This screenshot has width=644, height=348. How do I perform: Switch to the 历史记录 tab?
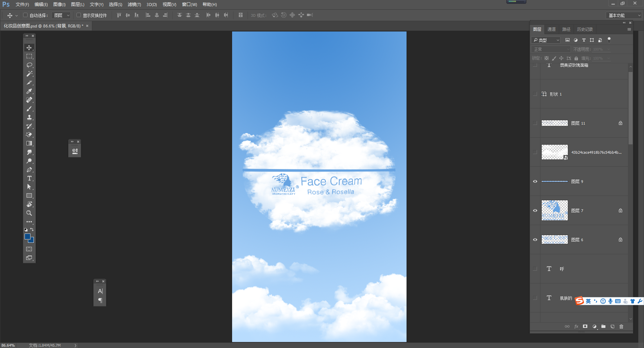click(x=585, y=29)
